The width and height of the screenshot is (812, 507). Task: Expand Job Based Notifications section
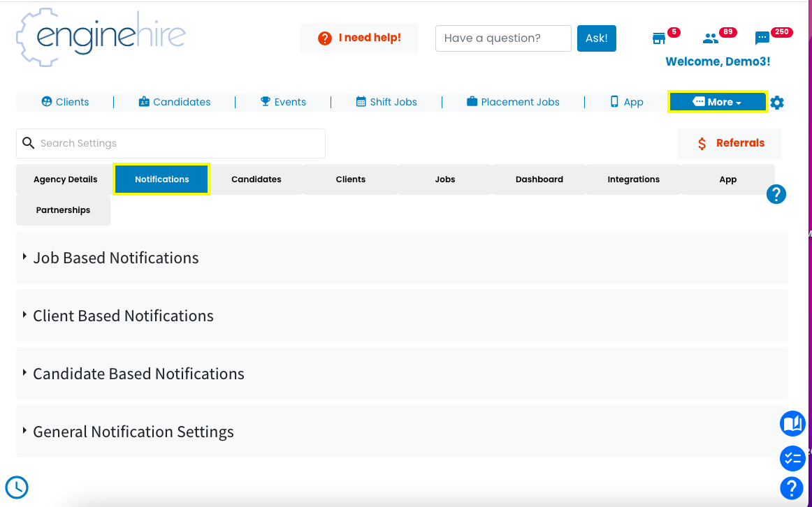click(x=402, y=257)
